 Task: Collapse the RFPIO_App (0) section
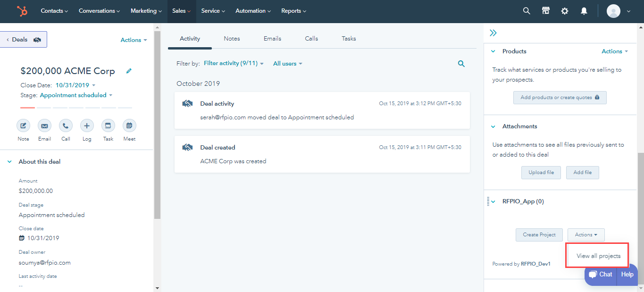[x=493, y=201]
